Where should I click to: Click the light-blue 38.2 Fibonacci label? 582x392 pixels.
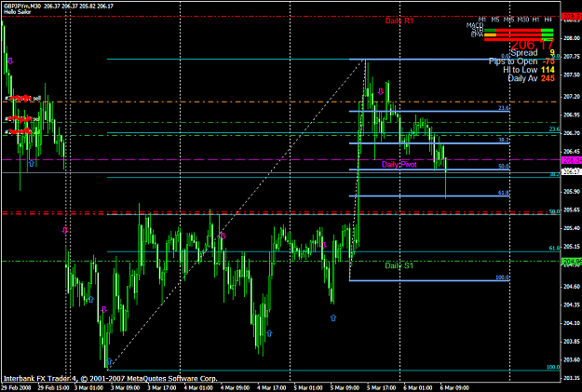coord(503,140)
